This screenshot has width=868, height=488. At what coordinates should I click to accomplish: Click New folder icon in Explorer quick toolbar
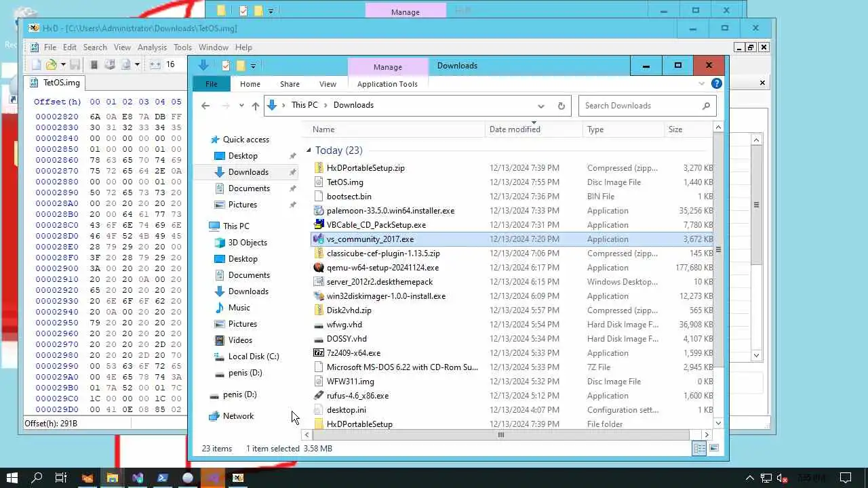pyautogui.click(x=240, y=66)
